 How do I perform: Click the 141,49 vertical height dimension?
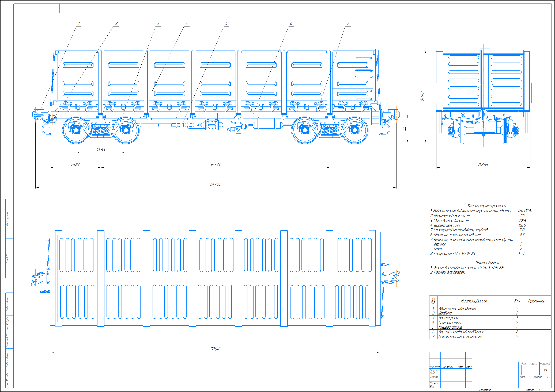pyautogui.click(x=422, y=96)
